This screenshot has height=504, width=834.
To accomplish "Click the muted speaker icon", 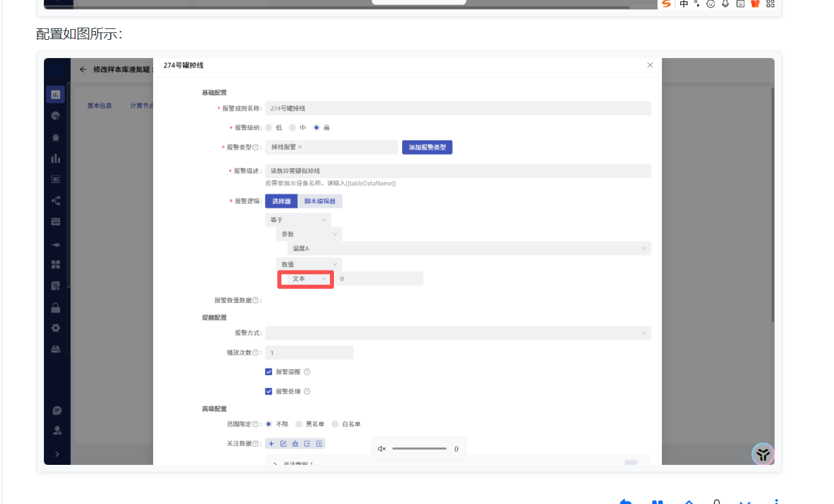I will (382, 449).
